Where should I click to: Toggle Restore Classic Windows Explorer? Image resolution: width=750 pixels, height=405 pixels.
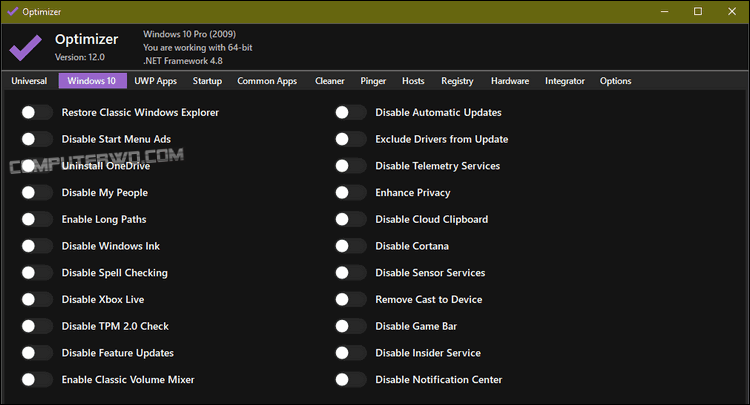click(37, 112)
